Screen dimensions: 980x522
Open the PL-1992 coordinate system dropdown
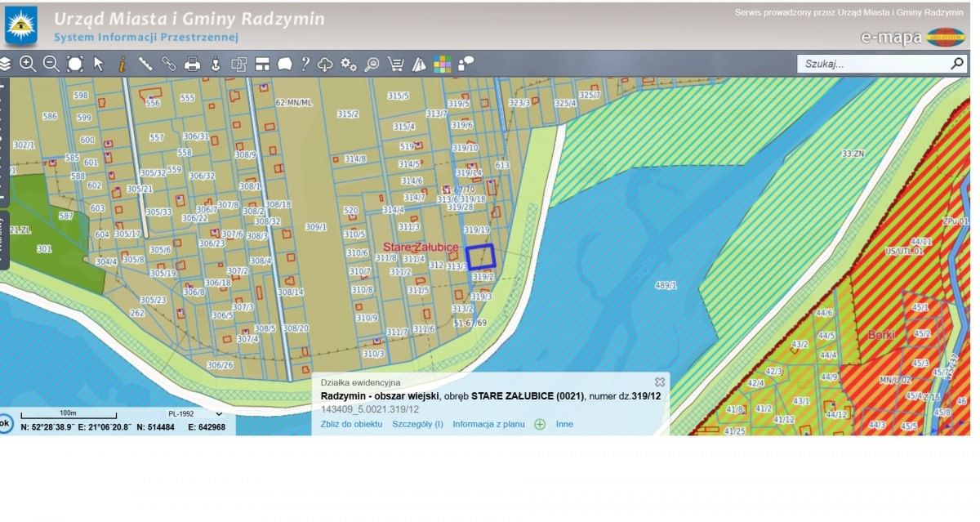(194, 413)
